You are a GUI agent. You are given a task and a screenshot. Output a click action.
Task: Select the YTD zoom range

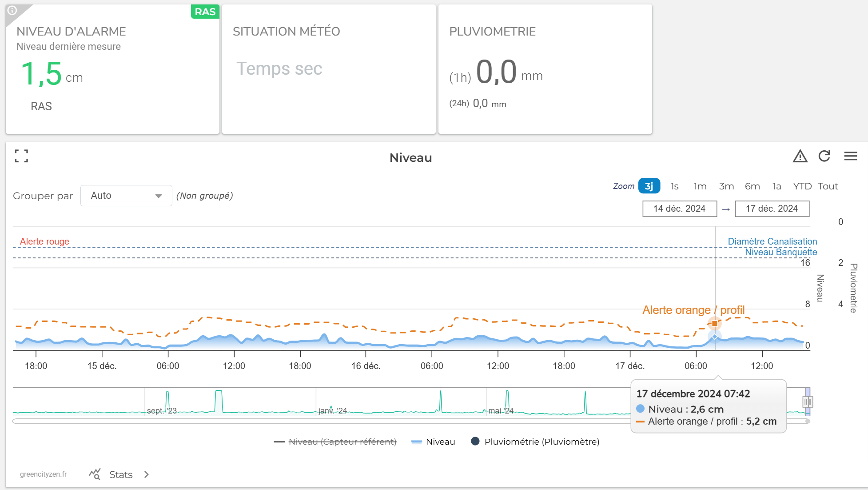(x=802, y=186)
